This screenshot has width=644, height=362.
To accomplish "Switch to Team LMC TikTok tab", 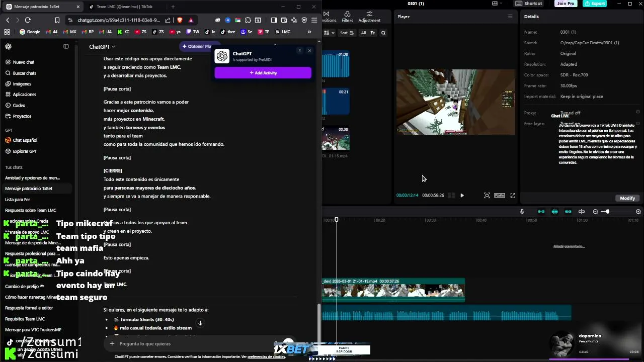I will point(124,7).
